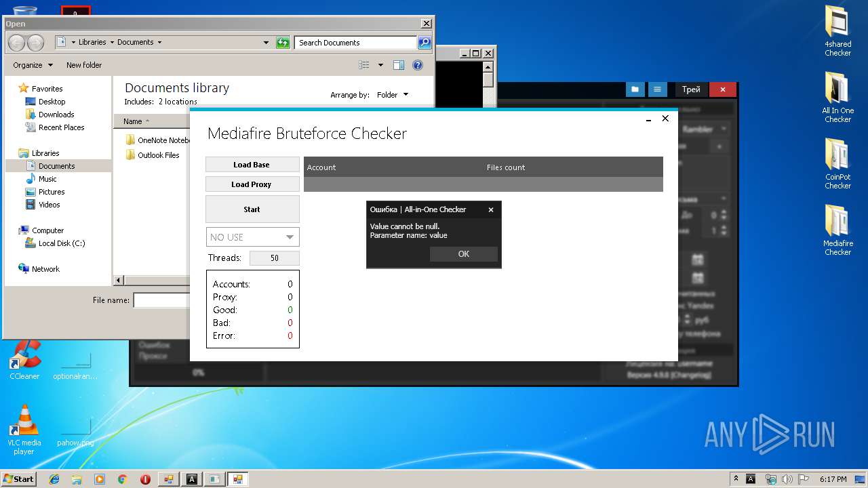Click the Threads value field showing 50
This screenshot has height=488, width=868.
tap(274, 258)
